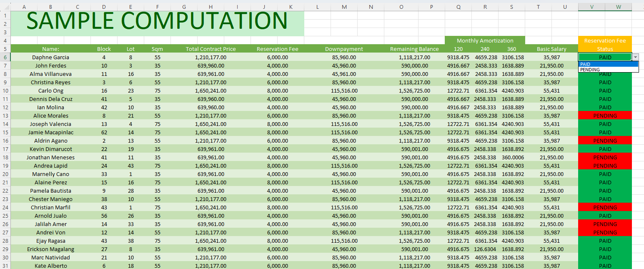Viewport: 644px width, 269px height.
Task: Select row header 31
Action: click(x=5, y=266)
